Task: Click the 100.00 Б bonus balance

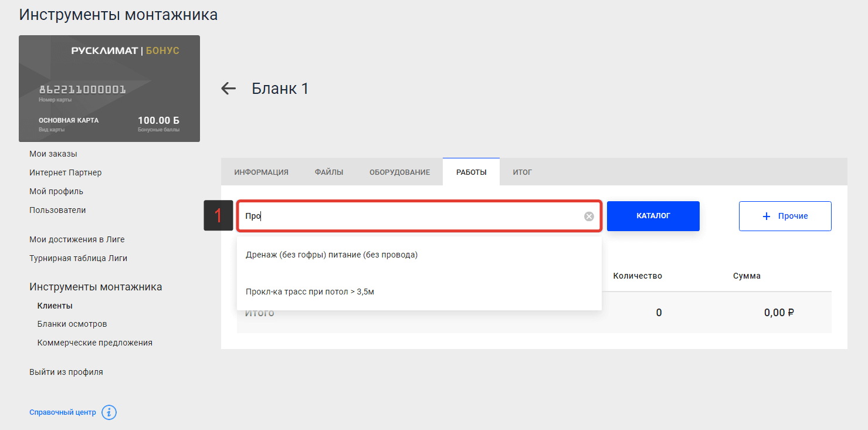Action: click(158, 120)
